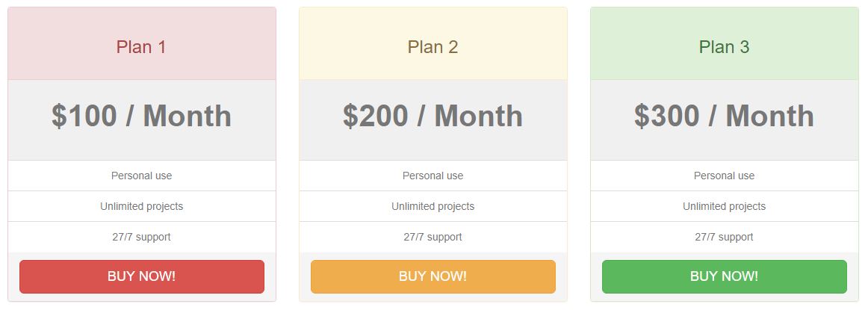Click Personal use in Plan 1
Viewport: 868px width, 310px height.
click(x=142, y=176)
